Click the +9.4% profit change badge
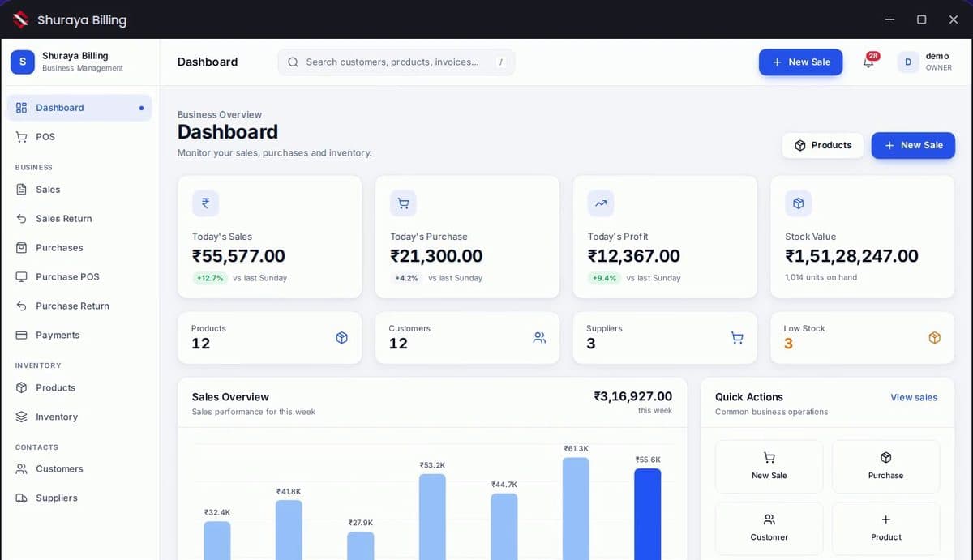 (x=604, y=278)
